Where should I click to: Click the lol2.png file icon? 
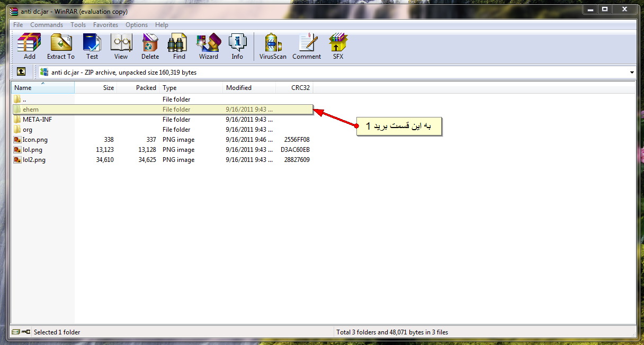pyautogui.click(x=18, y=160)
